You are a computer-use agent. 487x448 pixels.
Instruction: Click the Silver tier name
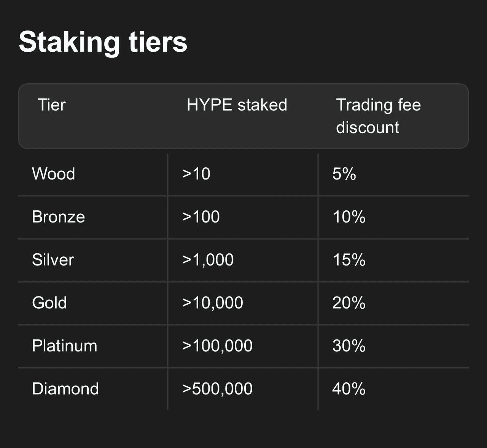(53, 260)
